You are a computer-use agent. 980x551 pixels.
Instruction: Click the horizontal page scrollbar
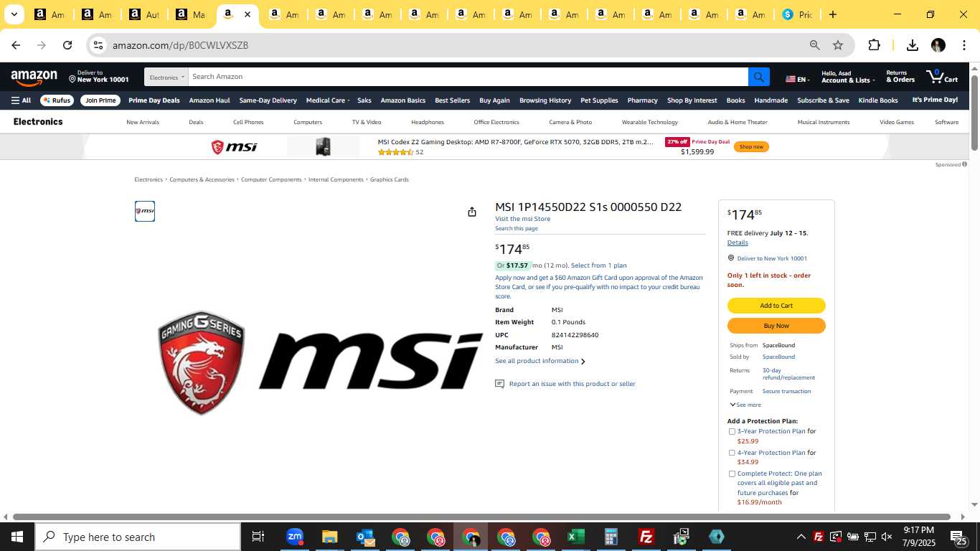click(481, 517)
